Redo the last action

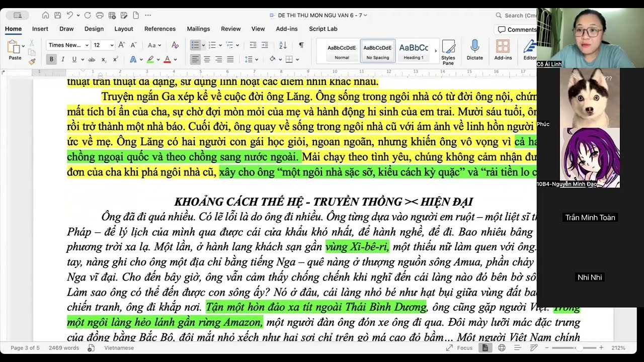coord(88,15)
